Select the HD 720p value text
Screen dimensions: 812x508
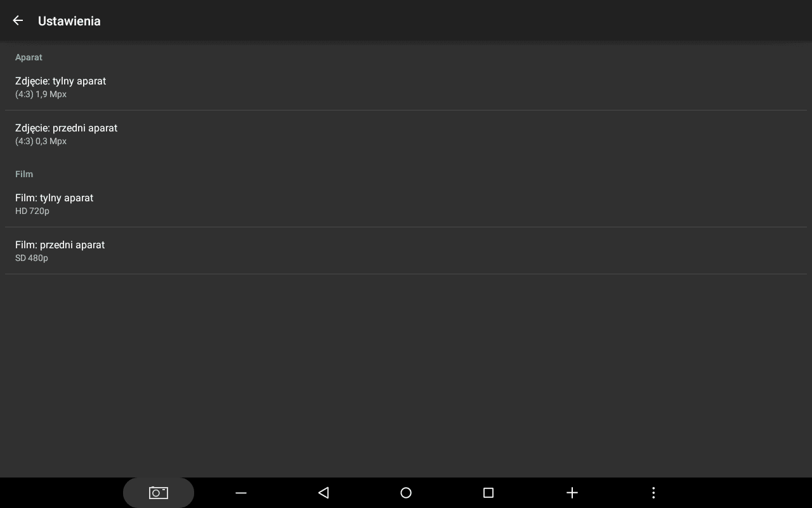[x=32, y=211]
